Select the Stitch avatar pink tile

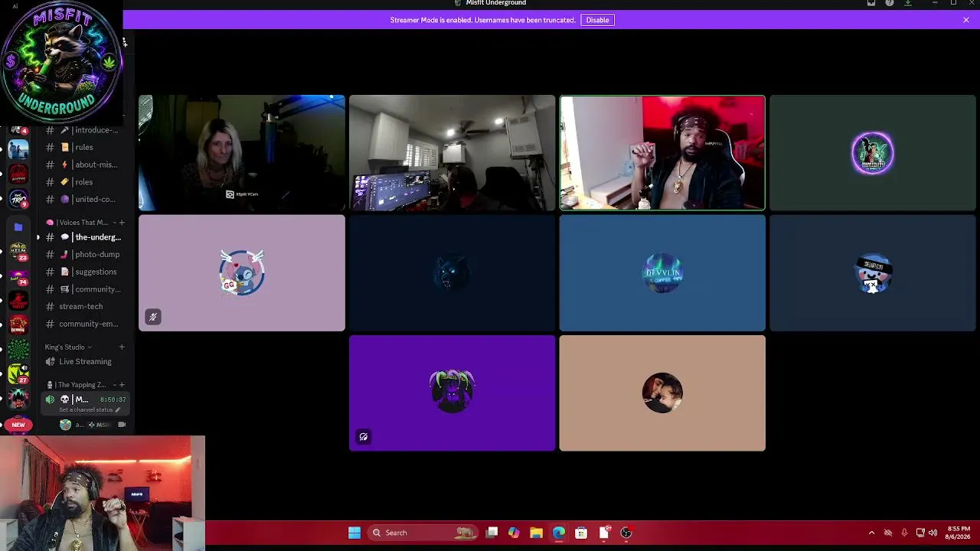[x=241, y=273]
